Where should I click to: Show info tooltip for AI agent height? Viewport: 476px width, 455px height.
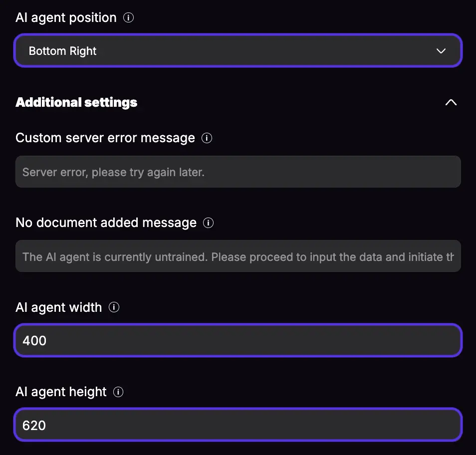118,392
